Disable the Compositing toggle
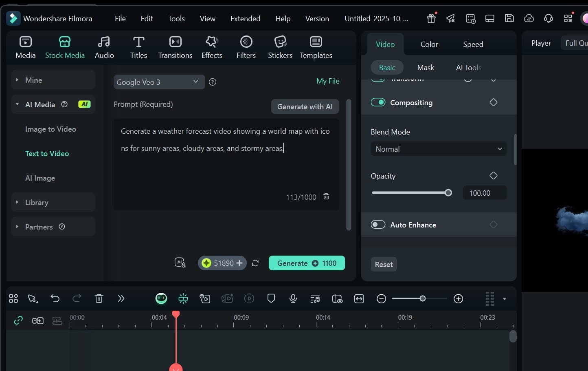Viewport: 588px width, 371px height. click(x=378, y=102)
